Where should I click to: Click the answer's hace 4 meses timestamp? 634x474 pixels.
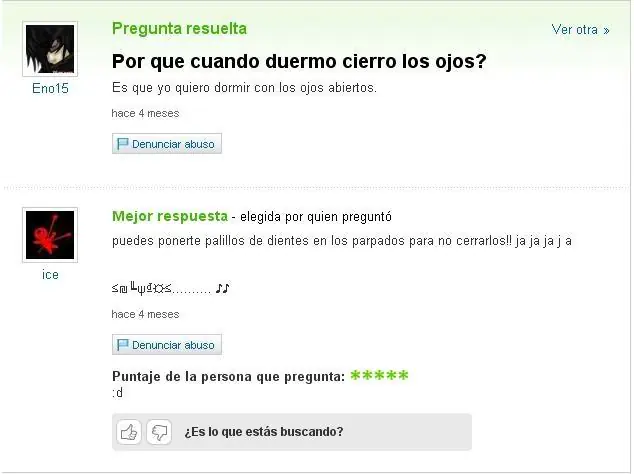click(145, 314)
